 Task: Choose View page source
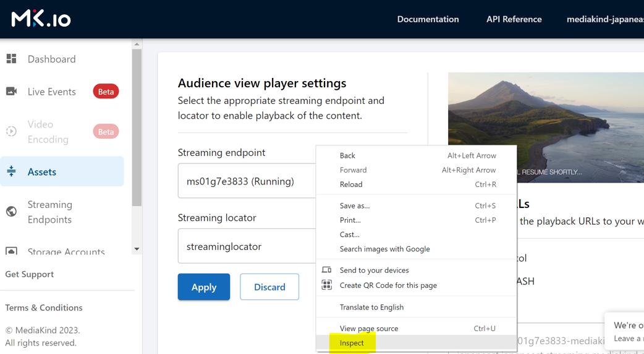click(416, 329)
